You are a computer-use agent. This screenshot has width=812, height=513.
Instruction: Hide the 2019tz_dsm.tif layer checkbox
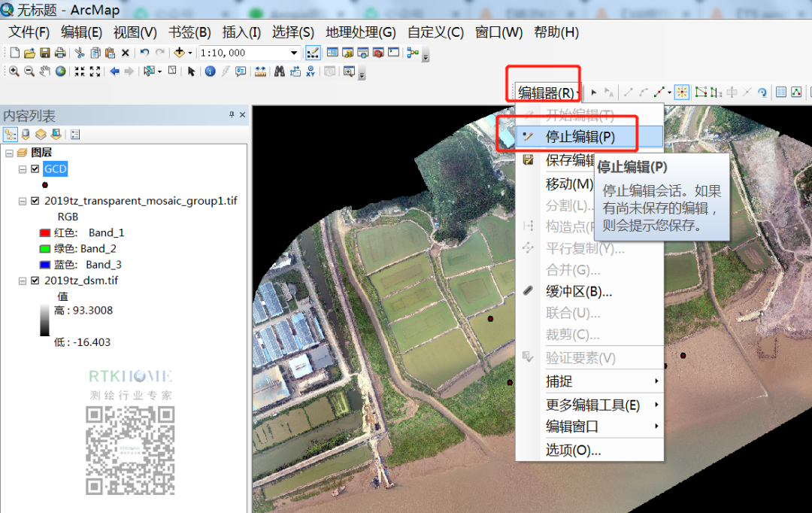[35, 281]
